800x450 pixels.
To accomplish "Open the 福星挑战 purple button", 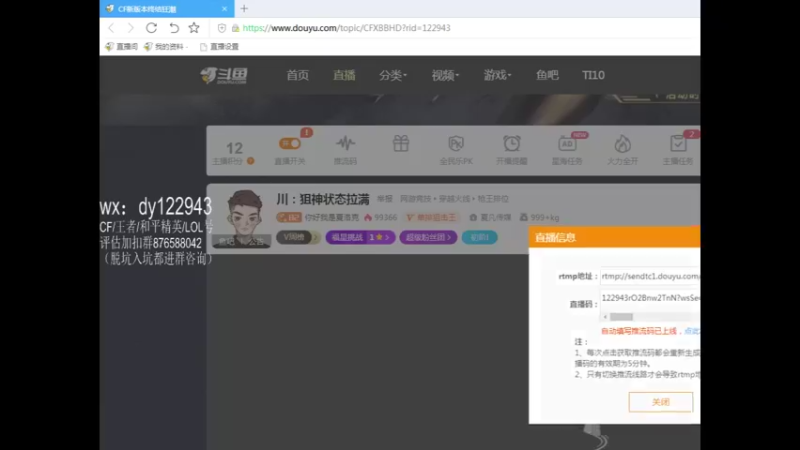I will (360, 237).
